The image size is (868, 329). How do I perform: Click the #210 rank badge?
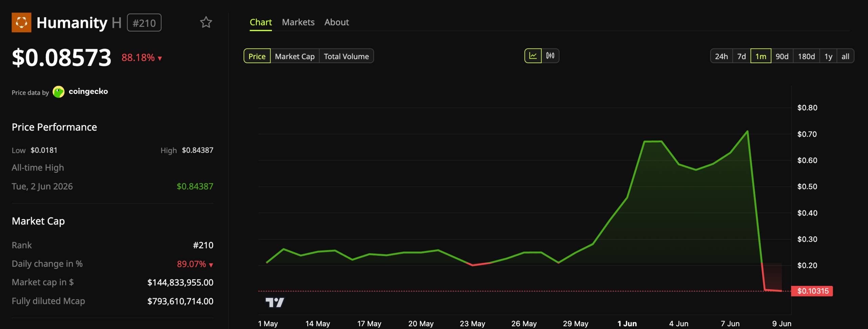144,23
